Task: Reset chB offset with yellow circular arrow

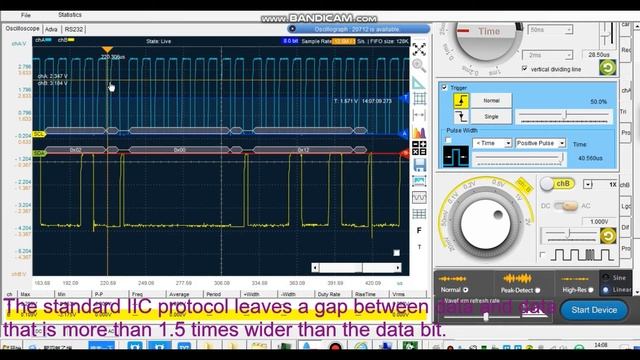Action: pyautogui.click(x=608, y=236)
